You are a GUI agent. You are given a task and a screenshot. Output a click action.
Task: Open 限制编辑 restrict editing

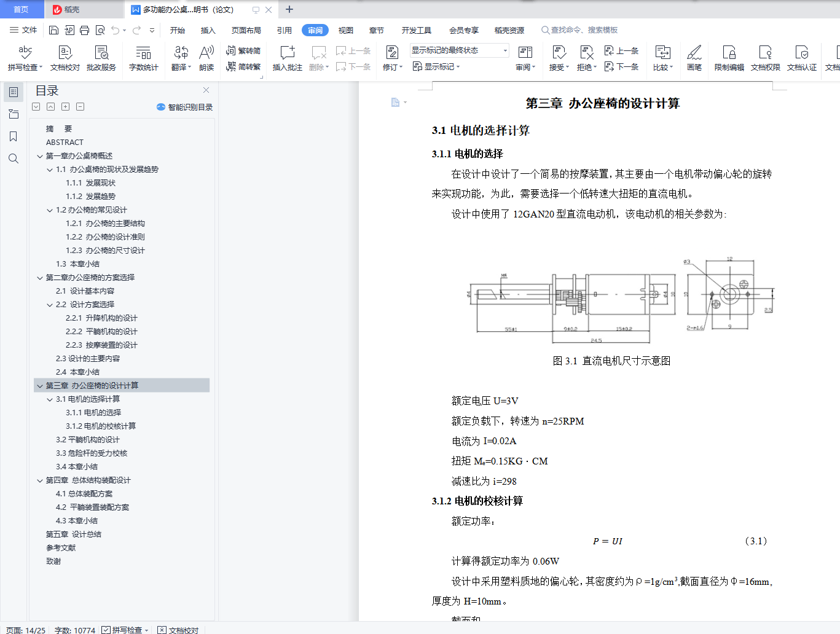tap(729, 58)
